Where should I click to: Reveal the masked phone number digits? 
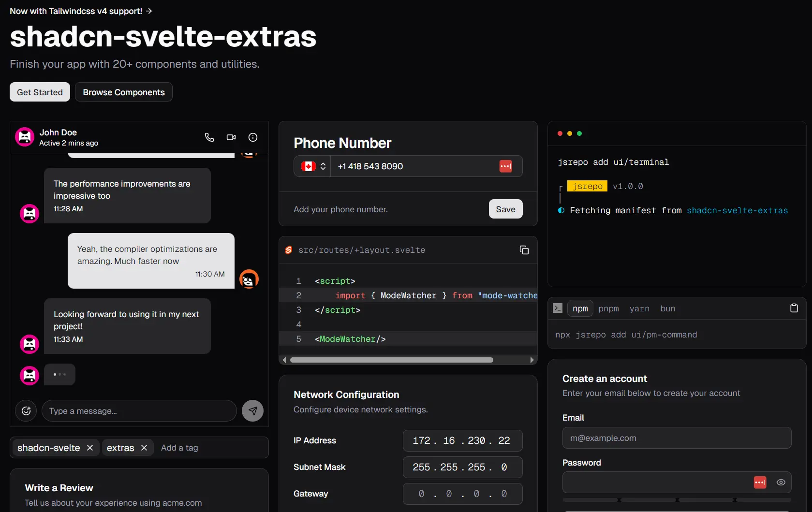click(x=505, y=166)
